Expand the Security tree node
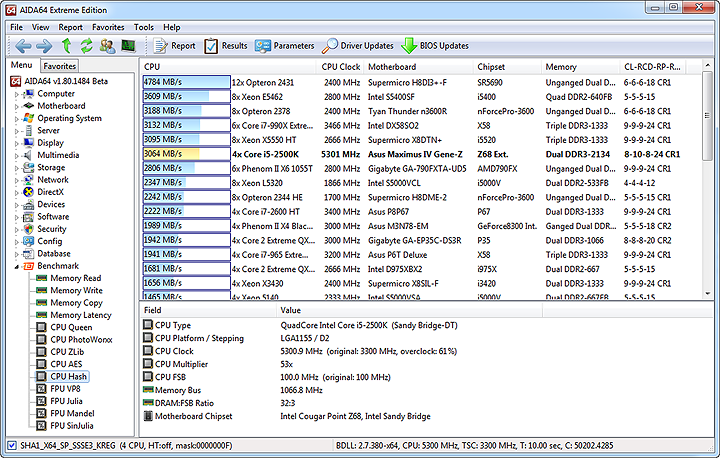The image size is (720, 458). point(17,230)
